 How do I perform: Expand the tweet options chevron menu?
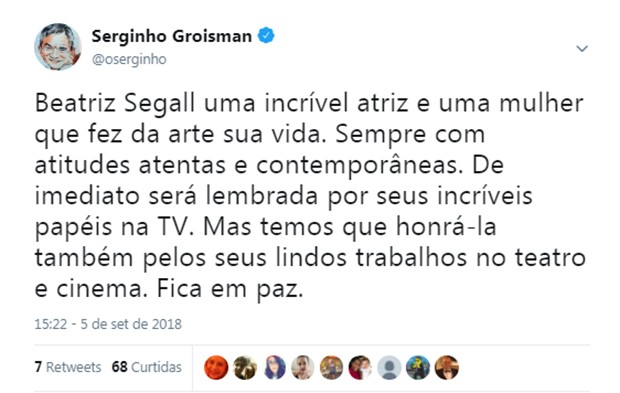[x=582, y=49]
